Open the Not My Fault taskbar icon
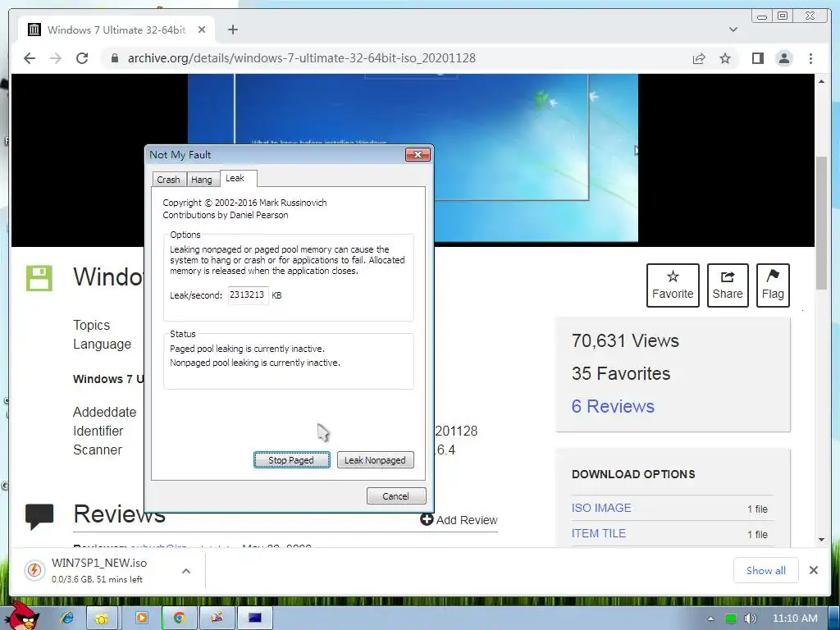The height and width of the screenshot is (630, 840). pos(255,618)
